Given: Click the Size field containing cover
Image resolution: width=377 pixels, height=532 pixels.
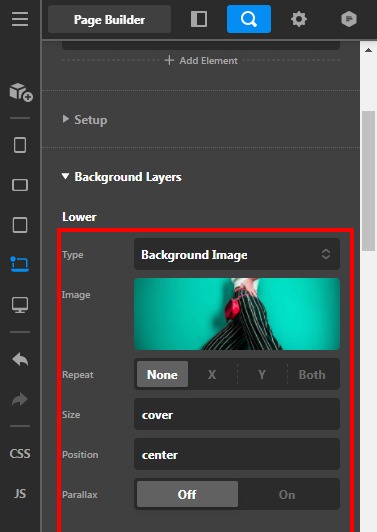Looking at the screenshot, I should (237, 414).
